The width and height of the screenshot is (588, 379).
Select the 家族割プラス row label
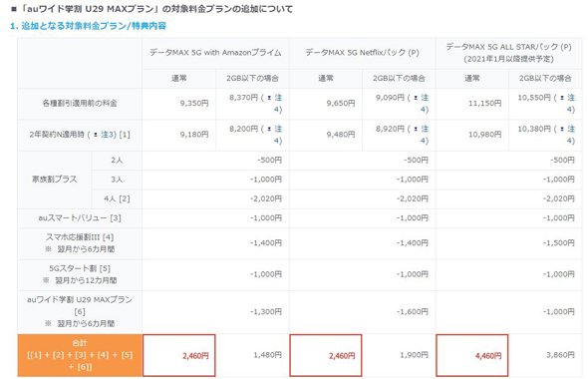pyautogui.click(x=55, y=180)
